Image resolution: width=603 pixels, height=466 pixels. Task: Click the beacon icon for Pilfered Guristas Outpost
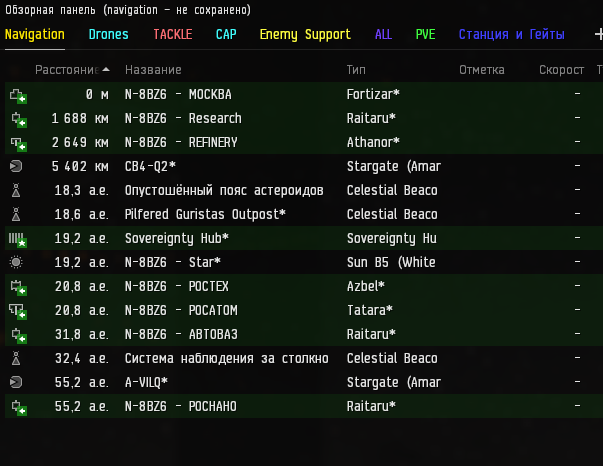coord(16,214)
